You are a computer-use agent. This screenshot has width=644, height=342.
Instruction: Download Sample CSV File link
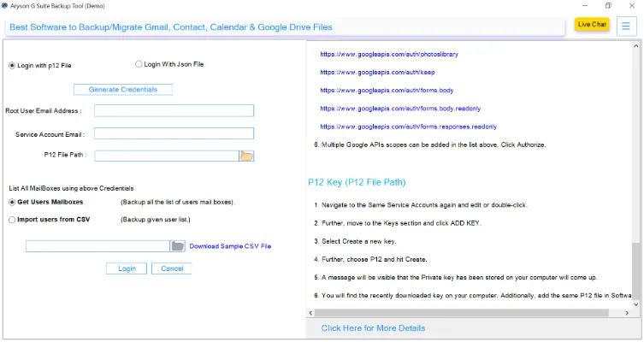(230, 246)
